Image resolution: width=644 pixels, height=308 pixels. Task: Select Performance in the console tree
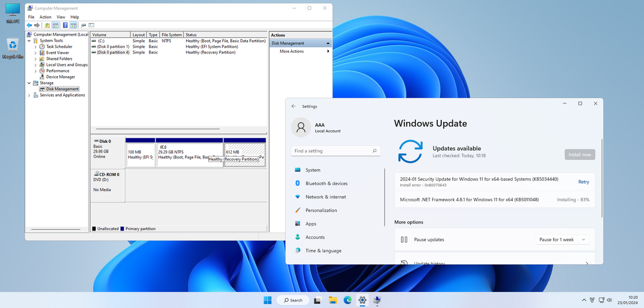54,71
